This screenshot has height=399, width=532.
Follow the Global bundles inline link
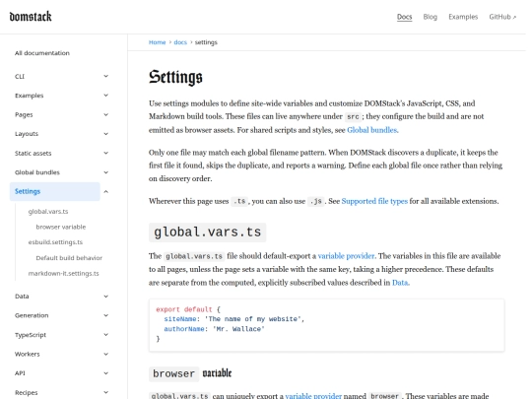coord(372,130)
